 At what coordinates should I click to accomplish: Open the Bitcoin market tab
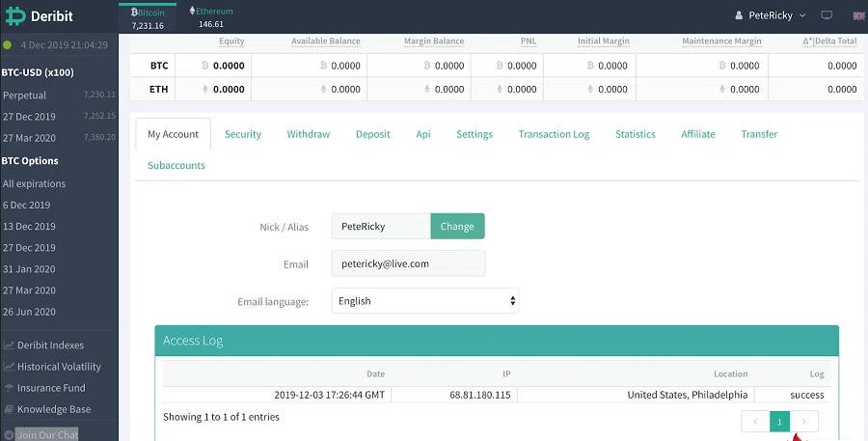point(148,17)
